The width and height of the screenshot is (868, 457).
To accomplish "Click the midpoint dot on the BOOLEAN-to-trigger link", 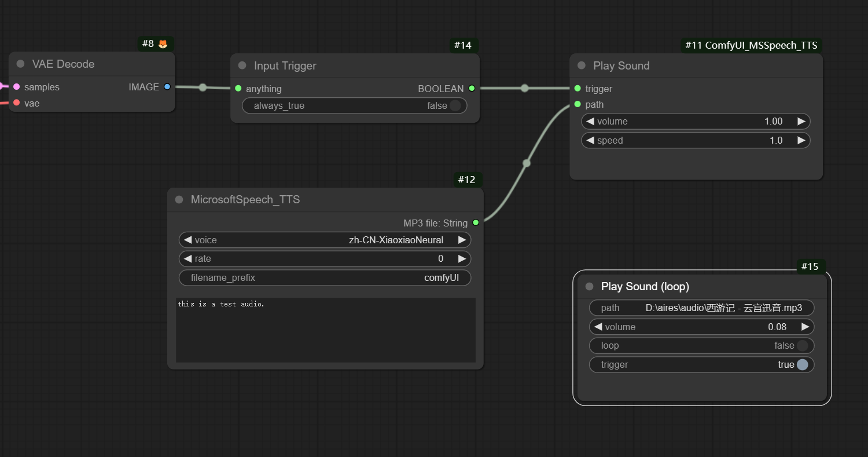I will pyautogui.click(x=524, y=88).
